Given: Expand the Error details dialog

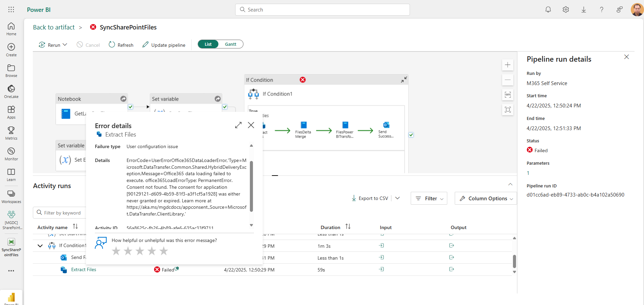Looking at the screenshot, I should (238, 125).
